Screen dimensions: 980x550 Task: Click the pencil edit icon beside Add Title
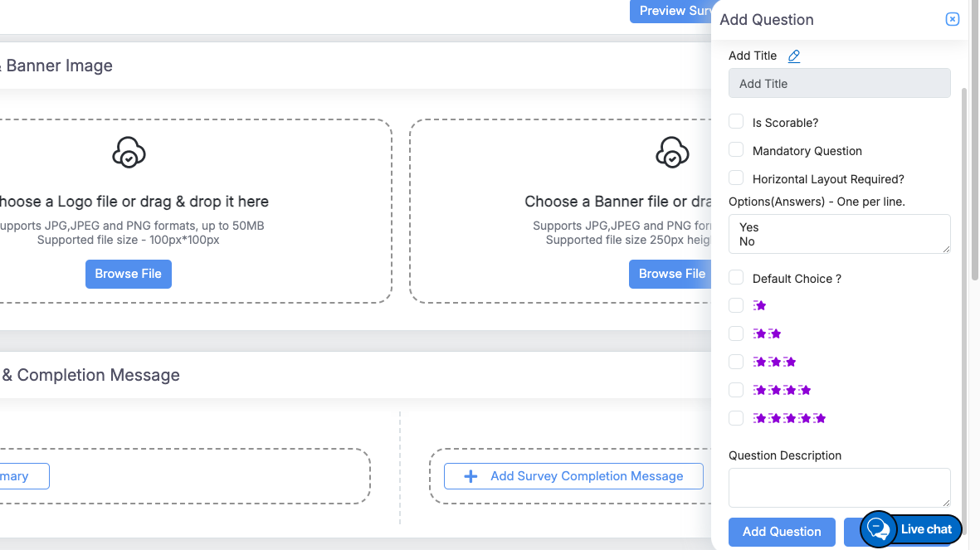click(794, 56)
